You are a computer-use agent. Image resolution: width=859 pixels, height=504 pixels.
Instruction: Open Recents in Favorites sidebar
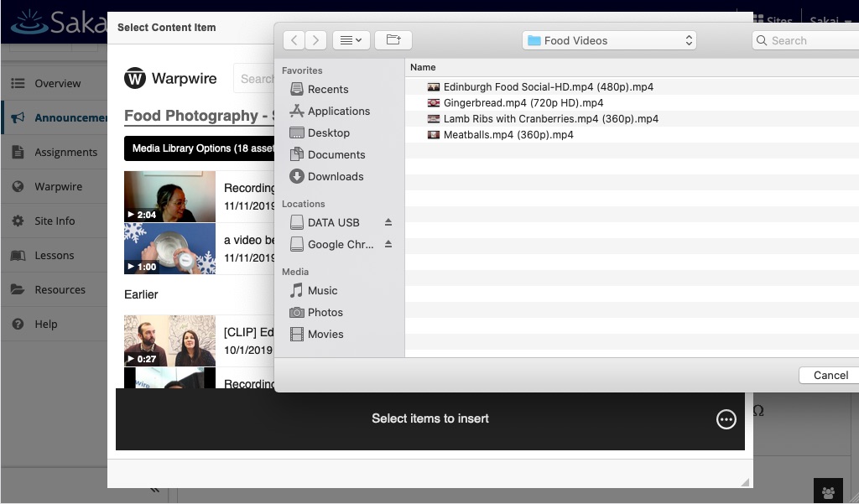click(328, 89)
